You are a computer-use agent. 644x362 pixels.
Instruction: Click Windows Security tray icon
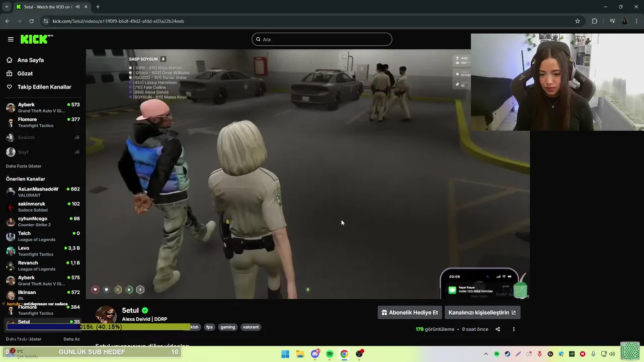pyautogui.click(x=561, y=354)
